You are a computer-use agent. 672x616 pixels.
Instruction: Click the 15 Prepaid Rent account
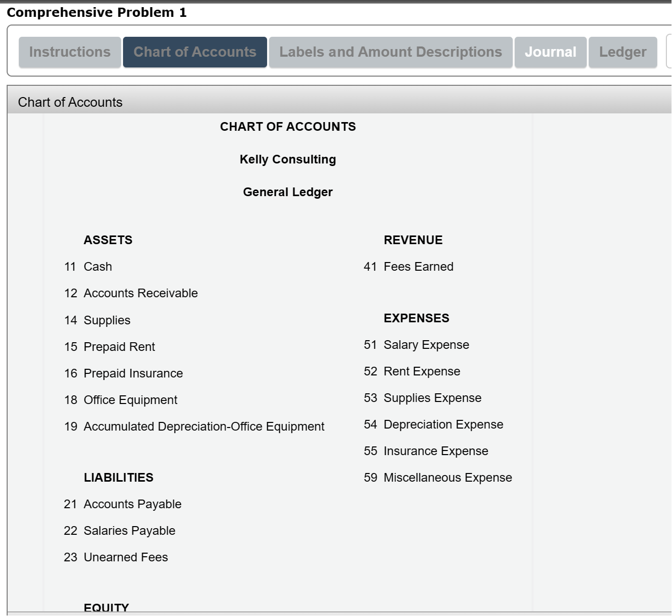tap(109, 347)
